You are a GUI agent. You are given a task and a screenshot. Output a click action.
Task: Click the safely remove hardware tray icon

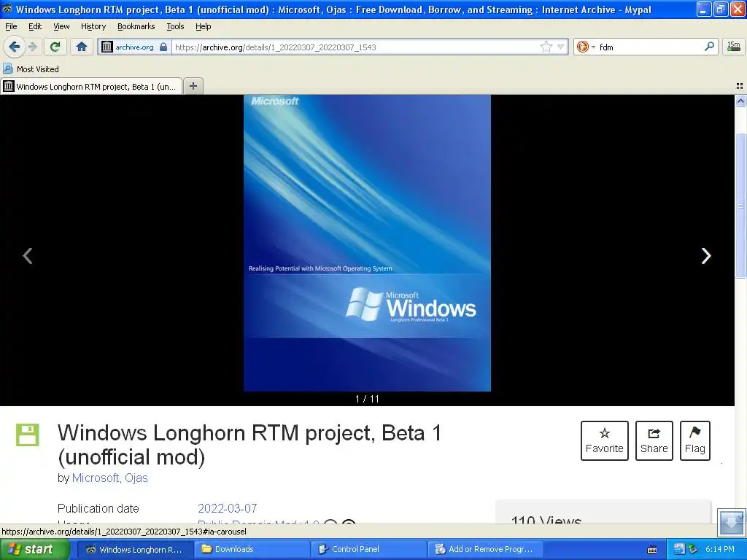(x=693, y=549)
